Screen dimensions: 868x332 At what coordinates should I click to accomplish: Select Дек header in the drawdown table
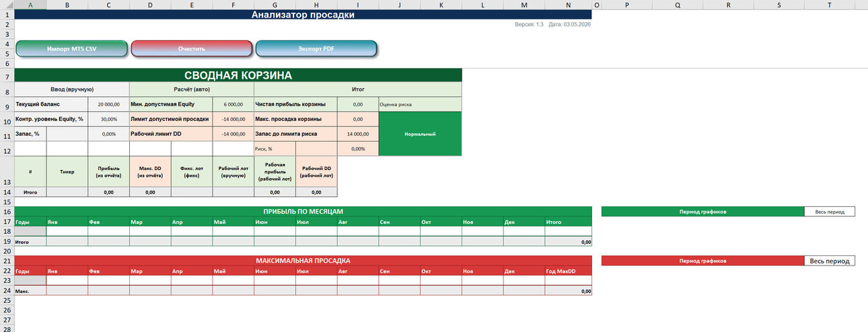point(524,271)
